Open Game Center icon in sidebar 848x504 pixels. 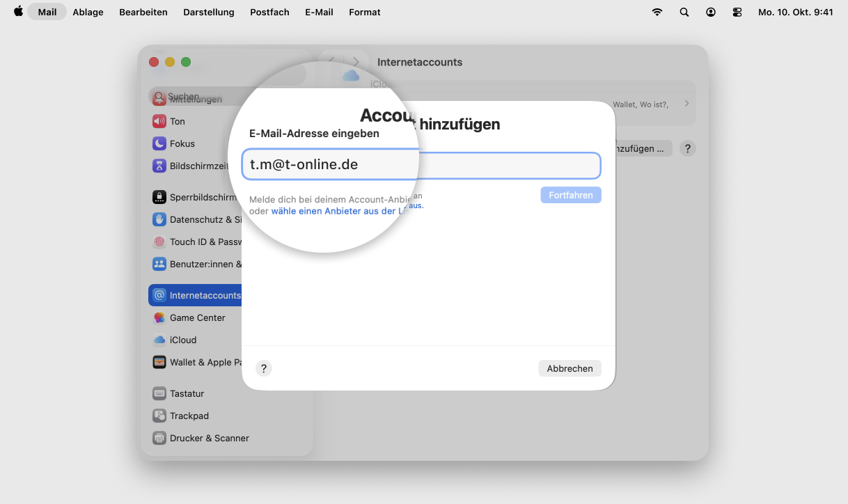159,317
